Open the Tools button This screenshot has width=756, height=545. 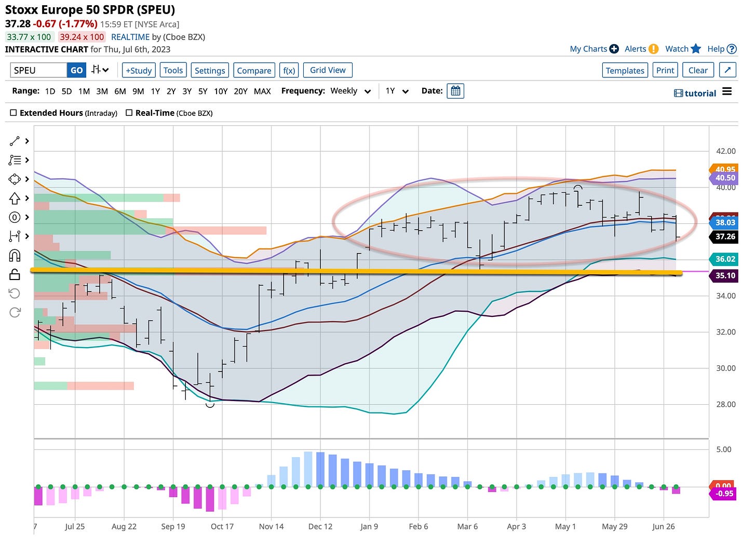(x=173, y=70)
